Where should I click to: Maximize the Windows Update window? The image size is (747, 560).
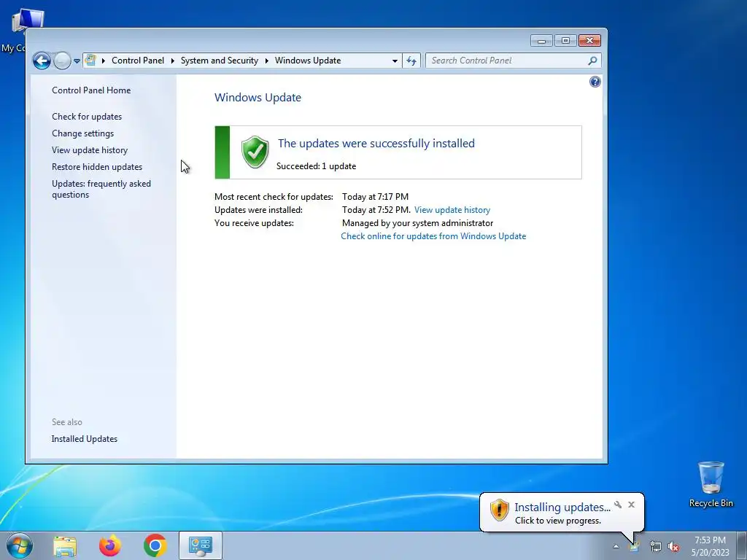[565, 41]
